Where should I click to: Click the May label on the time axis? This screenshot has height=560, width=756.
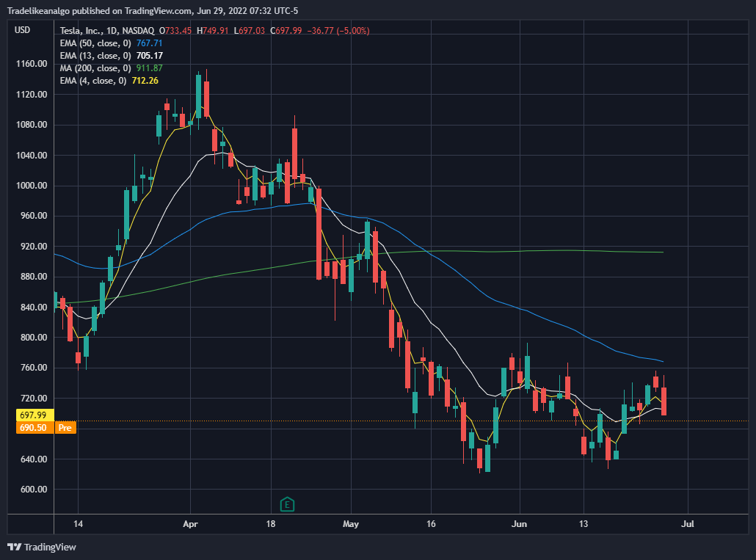[351, 524]
